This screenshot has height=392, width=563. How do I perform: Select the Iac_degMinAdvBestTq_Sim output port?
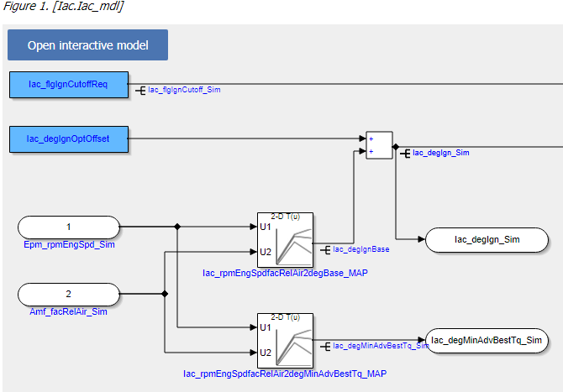pos(487,340)
